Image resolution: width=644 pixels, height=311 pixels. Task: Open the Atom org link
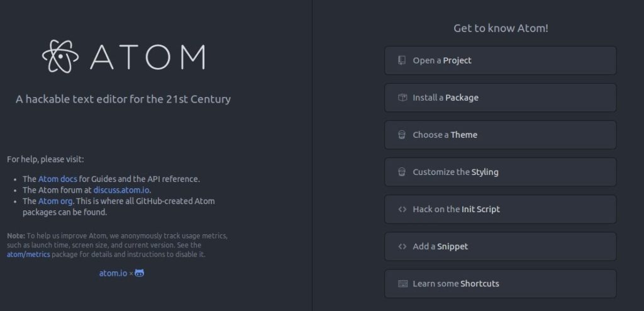pos(55,201)
